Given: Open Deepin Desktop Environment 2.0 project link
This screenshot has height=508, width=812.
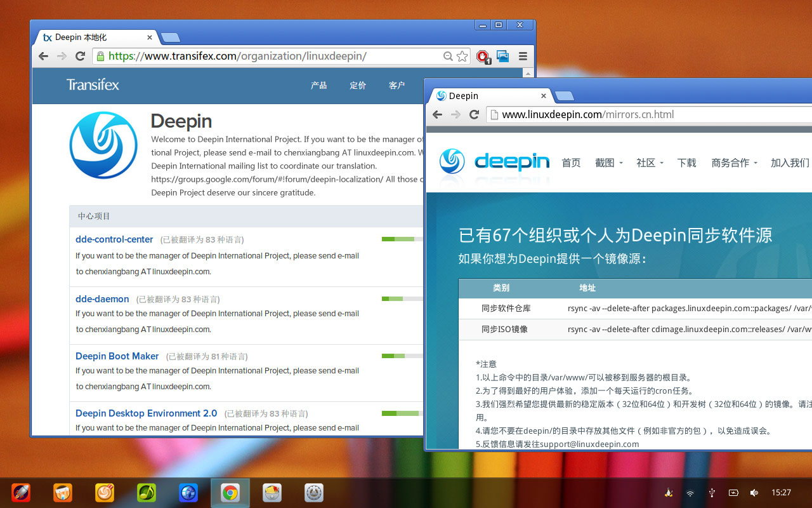Looking at the screenshot, I should [x=146, y=413].
